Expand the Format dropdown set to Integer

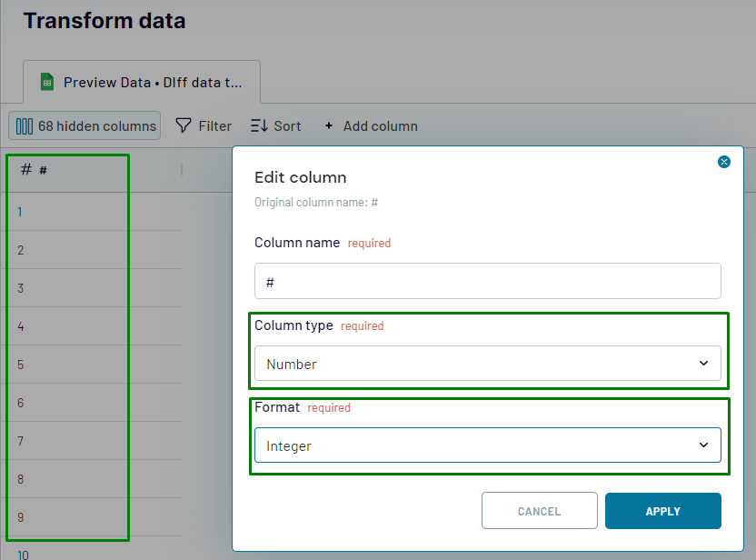pos(487,445)
